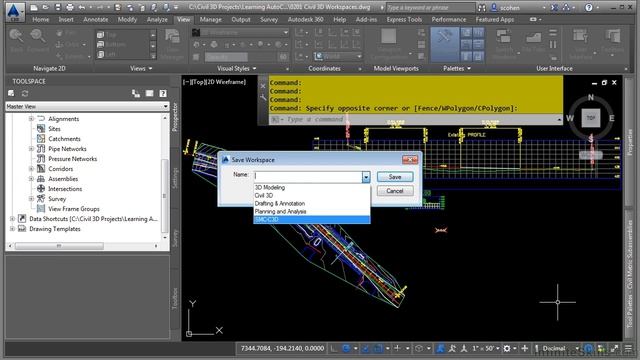Viewport: 640px width, 360px height.
Task: Click the search binoculars icon
Action: tap(482, 7)
